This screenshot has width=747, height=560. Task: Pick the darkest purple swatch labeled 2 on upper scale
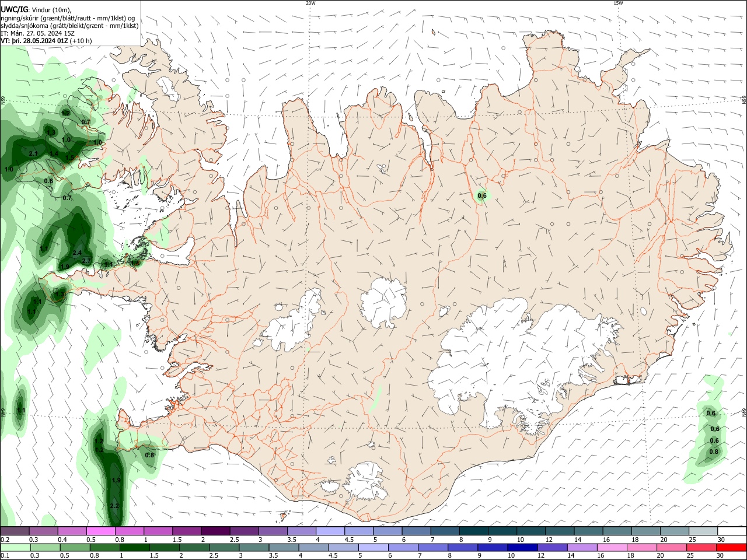(215, 531)
